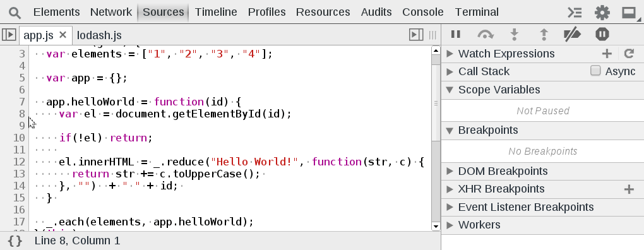The height and width of the screenshot is (250, 644).
Task: Open the Timeline panel
Action: tap(216, 13)
